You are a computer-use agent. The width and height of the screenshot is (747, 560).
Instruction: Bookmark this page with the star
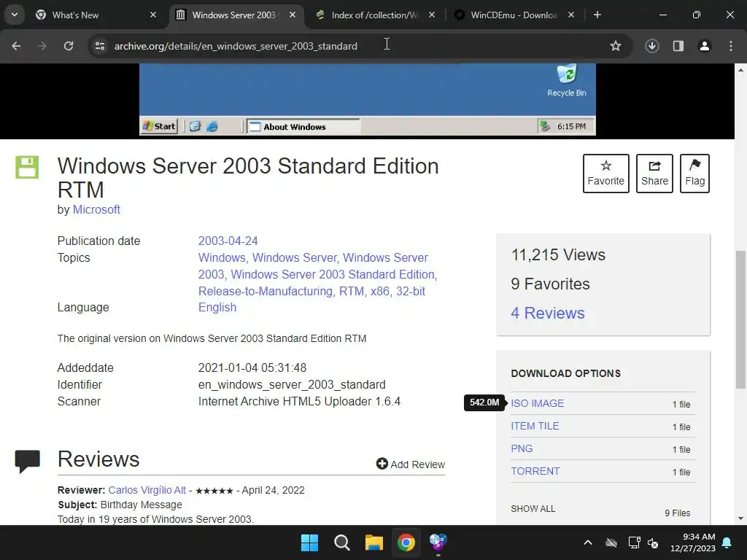click(x=616, y=46)
